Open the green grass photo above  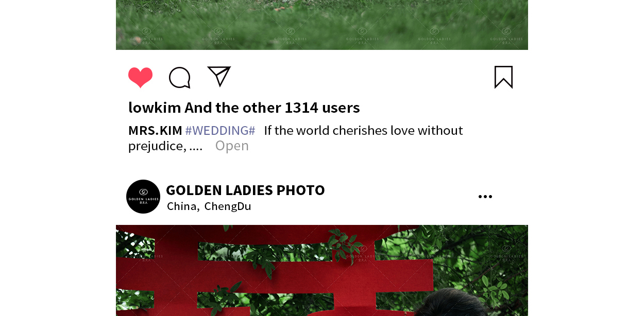click(x=322, y=25)
